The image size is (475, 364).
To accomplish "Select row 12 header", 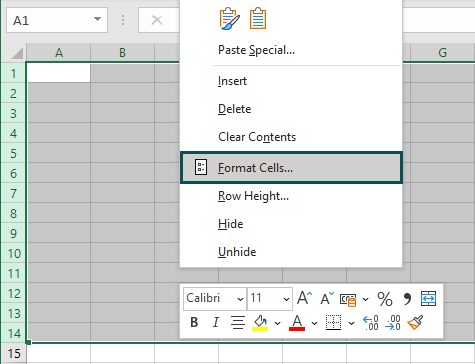I will click(13, 293).
